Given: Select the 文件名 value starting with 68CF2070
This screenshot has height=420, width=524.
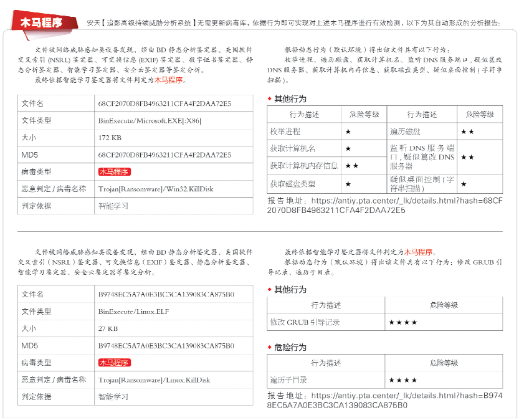Looking at the screenshot, I should point(164,103).
